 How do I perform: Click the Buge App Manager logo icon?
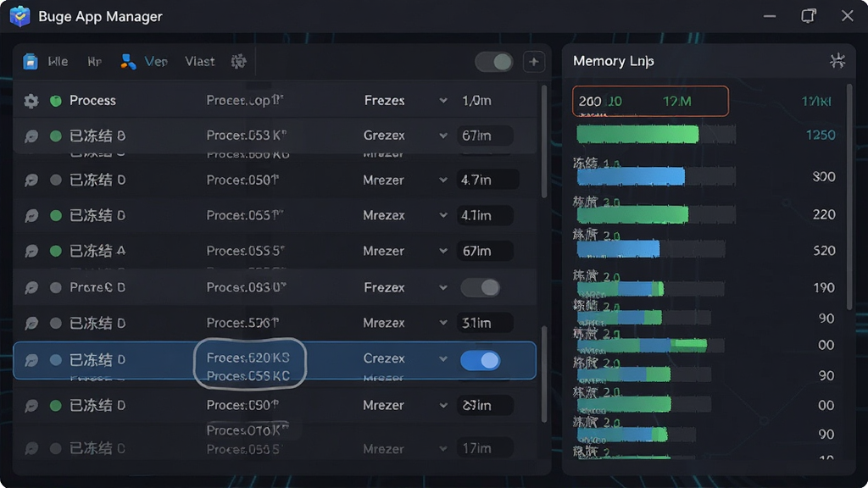[x=20, y=16]
